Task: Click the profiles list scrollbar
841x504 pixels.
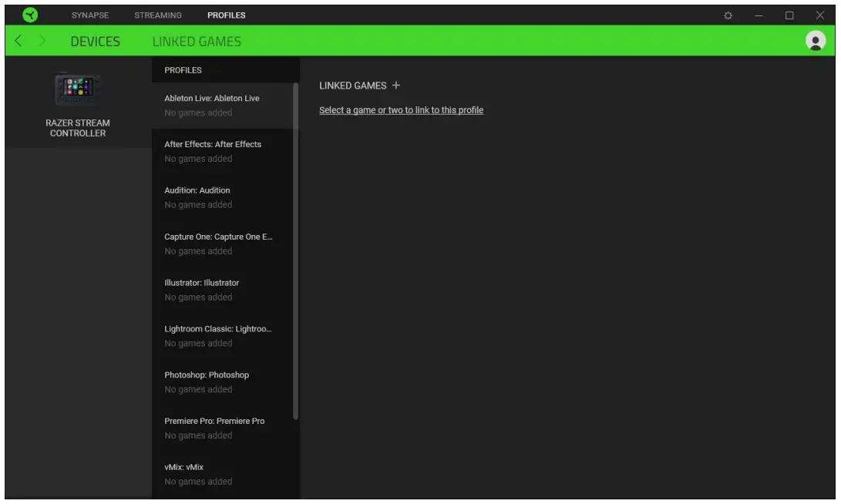Action: pyautogui.click(x=295, y=251)
